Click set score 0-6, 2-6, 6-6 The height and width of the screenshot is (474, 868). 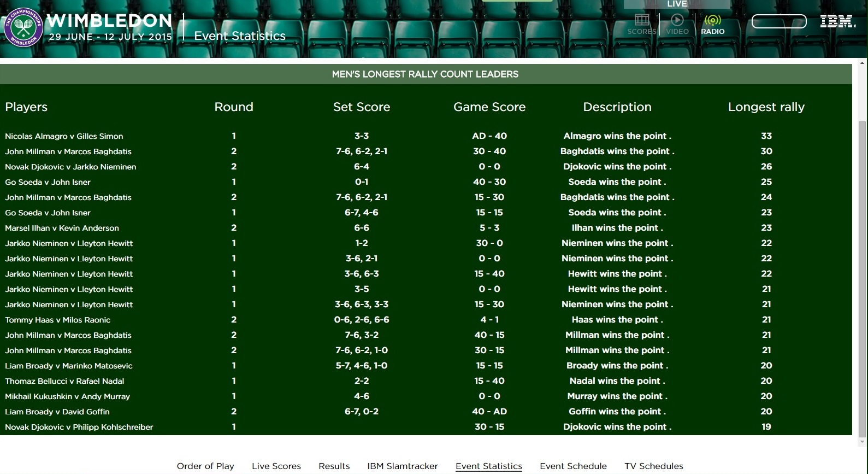pos(362,320)
